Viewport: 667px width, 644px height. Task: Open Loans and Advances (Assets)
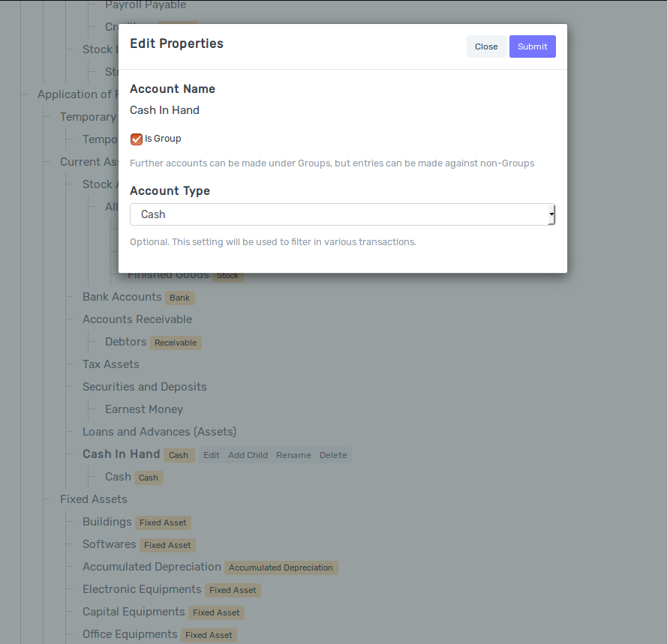[159, 432]
